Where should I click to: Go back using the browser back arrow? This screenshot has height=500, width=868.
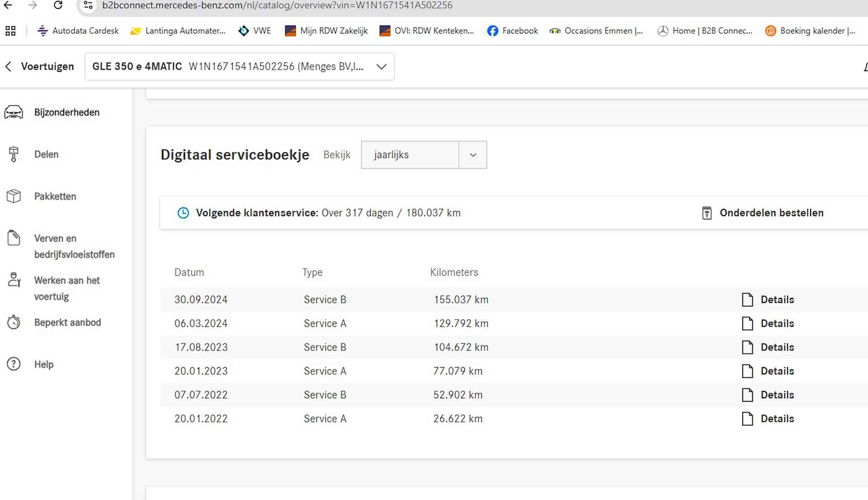[x=8, y=5]
